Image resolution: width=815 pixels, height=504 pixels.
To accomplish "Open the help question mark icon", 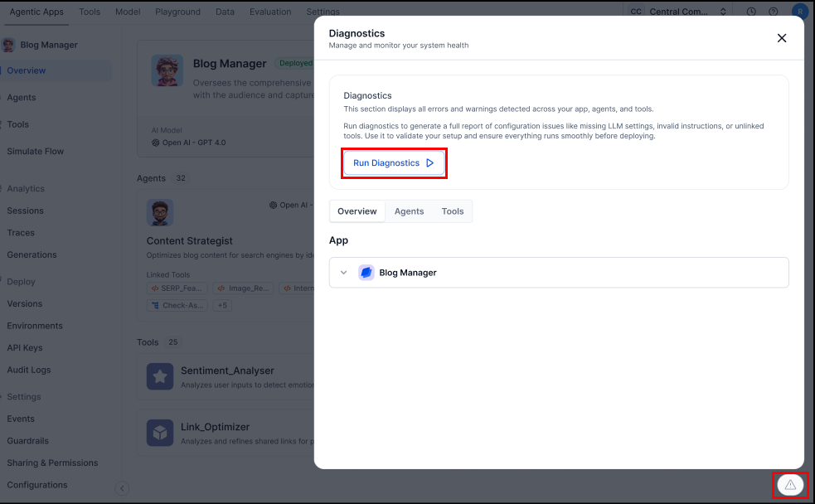I will 774,11.
